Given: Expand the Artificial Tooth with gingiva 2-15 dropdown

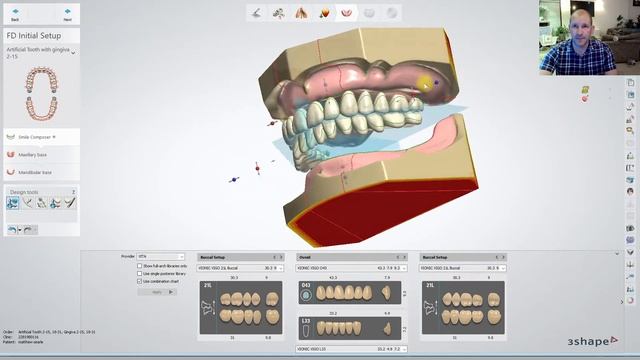Looking at the screenshot, I should click(73, 53).
